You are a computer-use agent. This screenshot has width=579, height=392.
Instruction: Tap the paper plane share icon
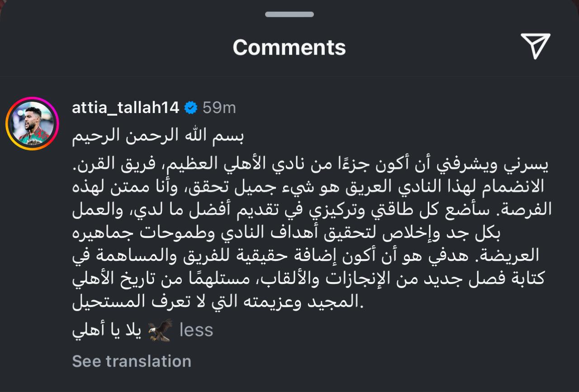point(535,46)
